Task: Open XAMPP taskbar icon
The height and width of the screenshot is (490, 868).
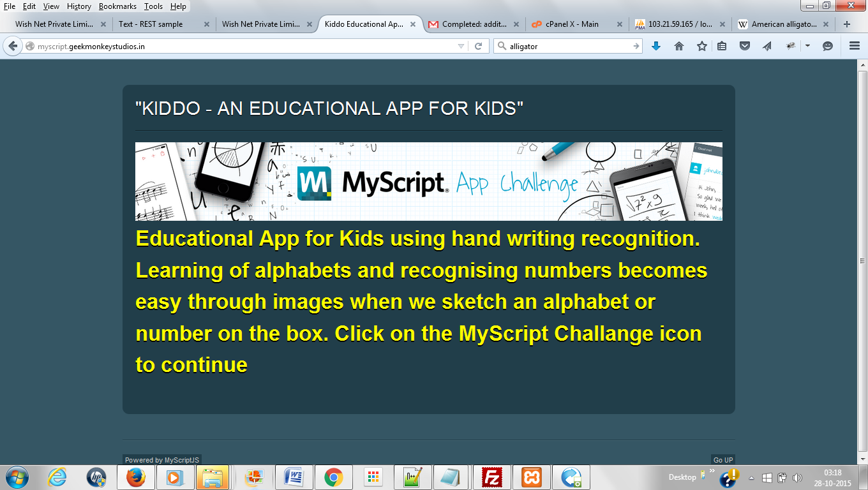Action: click(531, 477)
